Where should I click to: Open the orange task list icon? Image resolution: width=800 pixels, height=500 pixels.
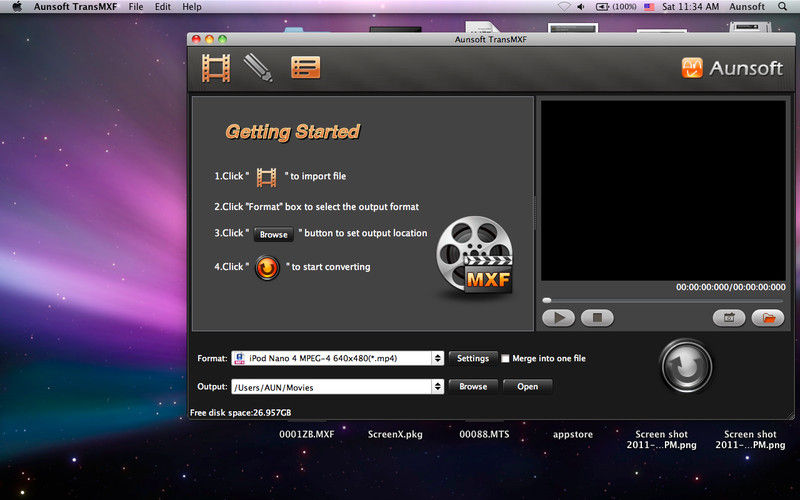[306, 67]
